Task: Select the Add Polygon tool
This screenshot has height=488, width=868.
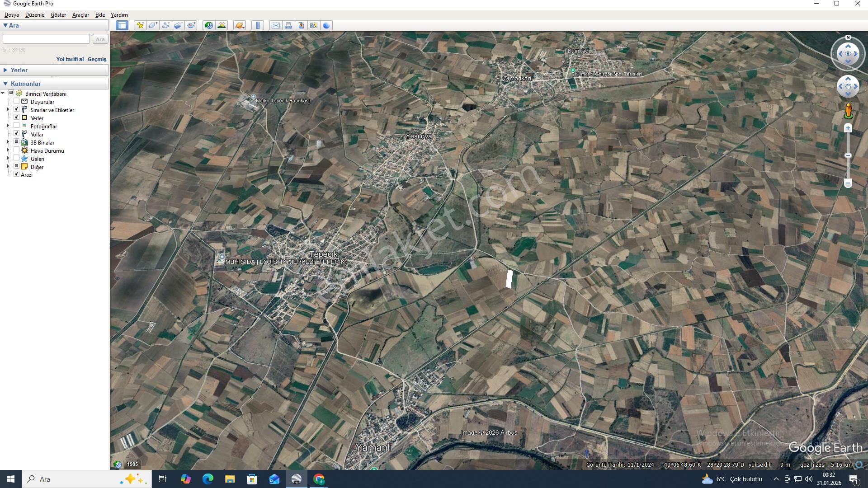Action: [153, 25]
